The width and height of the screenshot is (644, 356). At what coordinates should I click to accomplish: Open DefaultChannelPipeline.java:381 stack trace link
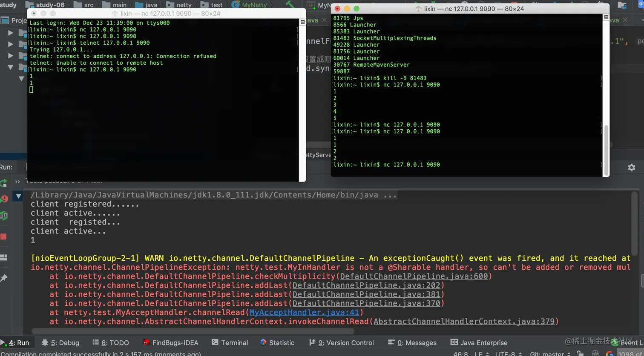(366, 294)
